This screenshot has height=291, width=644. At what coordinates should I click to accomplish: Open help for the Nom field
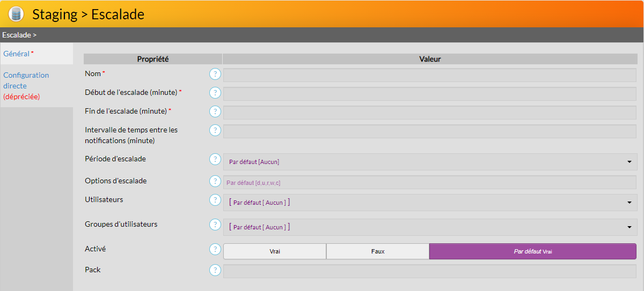coord(215,74)
